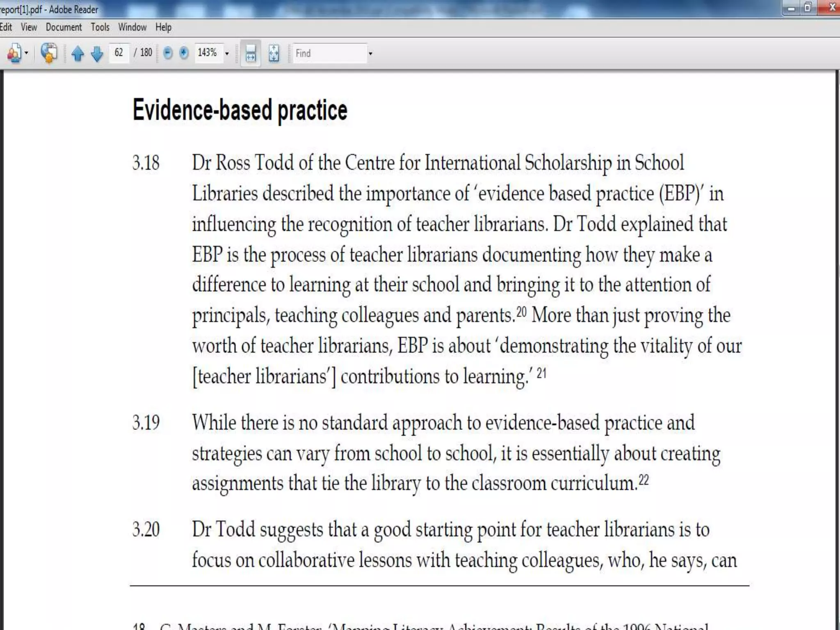The image size is (840, 630).
Task: Open the View menu
Action: click(29, 27)
